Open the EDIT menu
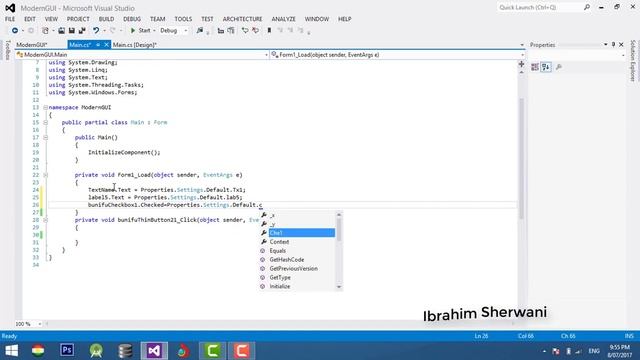Viewport: 640px width, 360px height. click(30, 19)
